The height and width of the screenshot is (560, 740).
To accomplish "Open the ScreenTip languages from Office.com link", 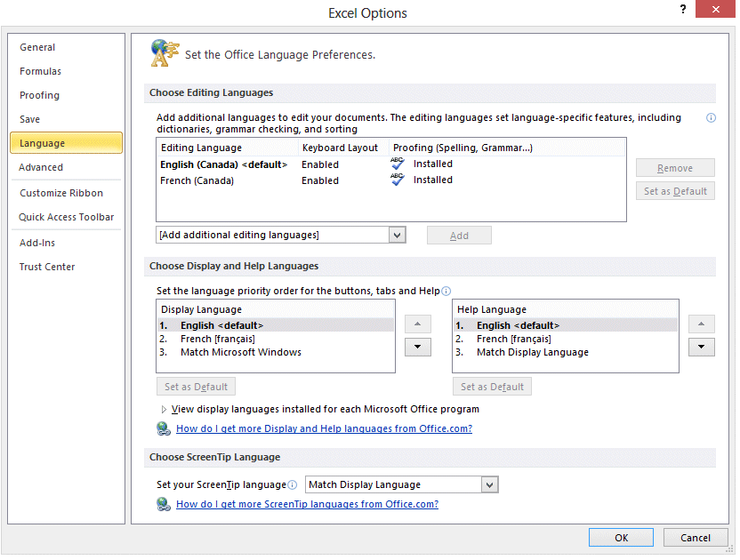I will click(x=308, y=504).
